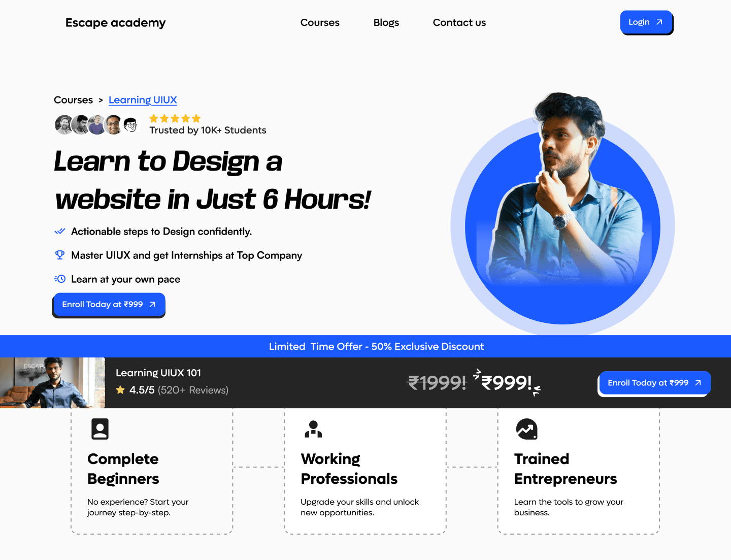731x560 pixels.
Task: Click the yellow star beside 4.5/5 rating
Action: [x=120, y=390]
